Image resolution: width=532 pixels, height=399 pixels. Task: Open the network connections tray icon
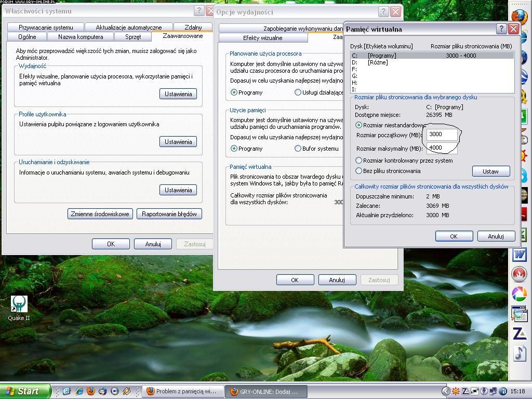coord(494,391)
